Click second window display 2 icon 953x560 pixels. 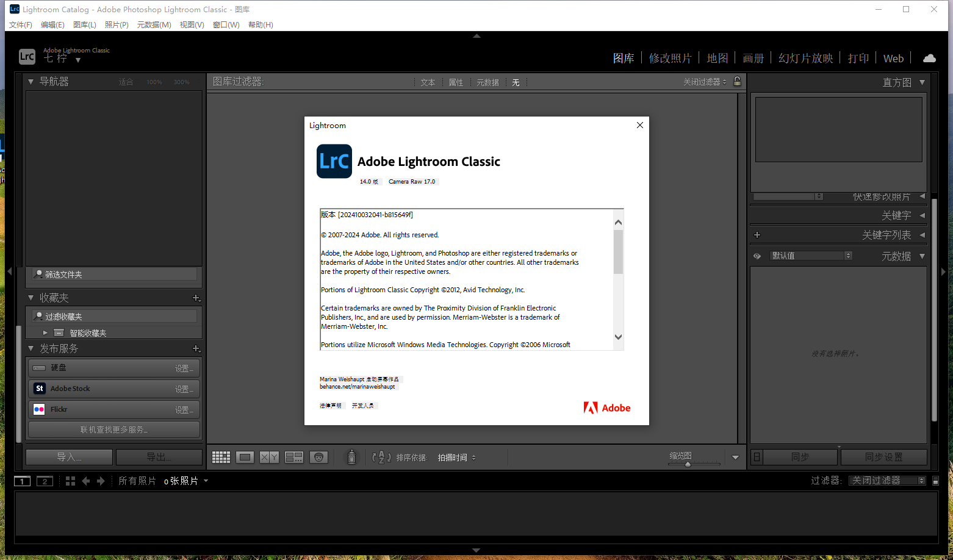point(45,481)
